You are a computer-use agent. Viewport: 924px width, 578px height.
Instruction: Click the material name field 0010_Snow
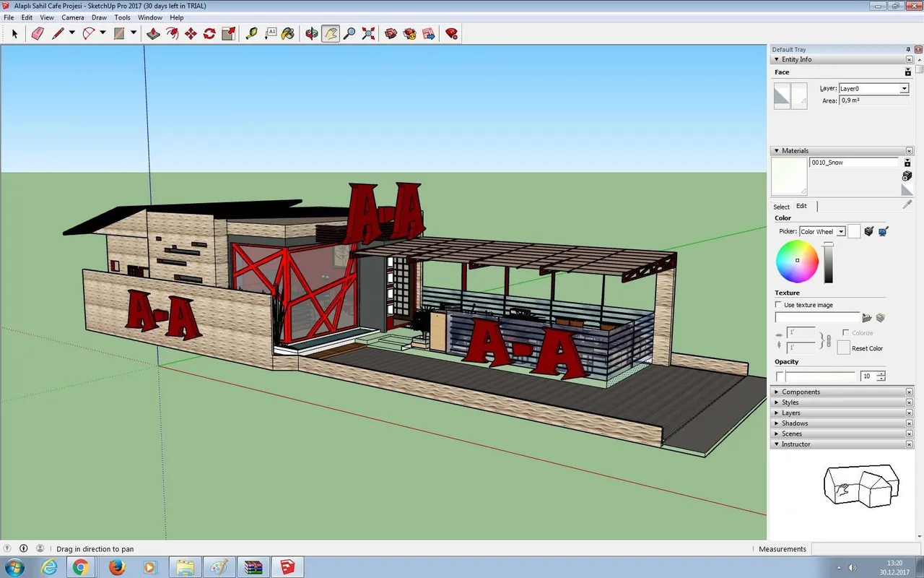coord(853,163)
